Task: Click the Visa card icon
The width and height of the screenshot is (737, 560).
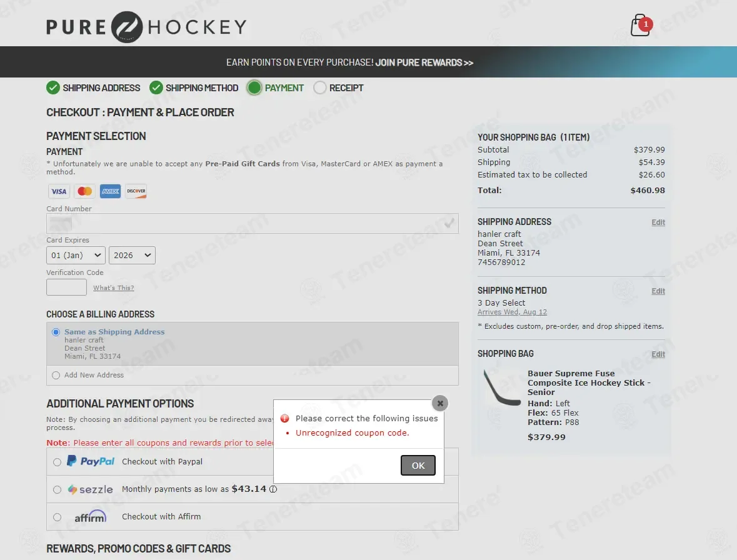Action: (59, 191)
